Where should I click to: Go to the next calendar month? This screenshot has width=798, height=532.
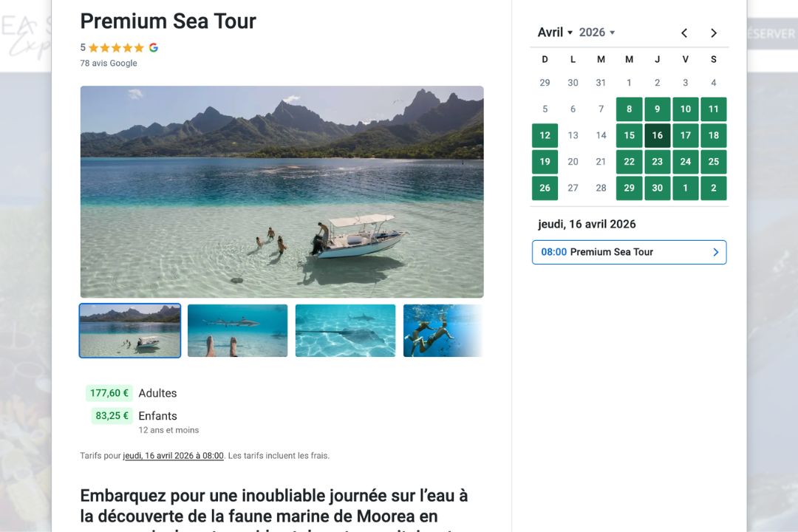[x=714, y=33]
